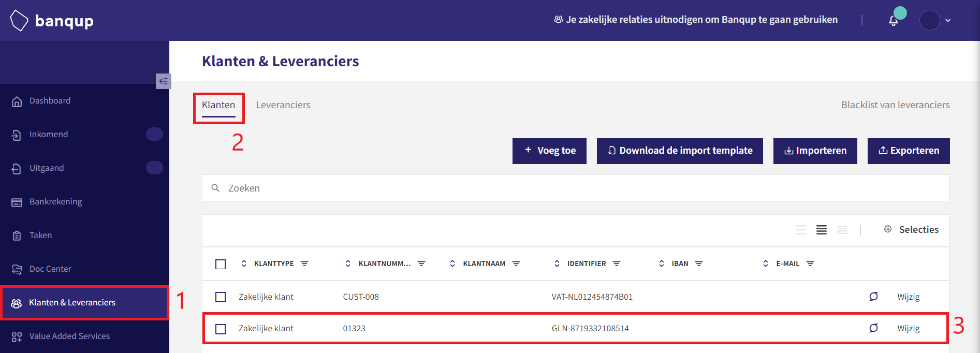
Task: Click the Zoeken search field
Action: point(576,188)
